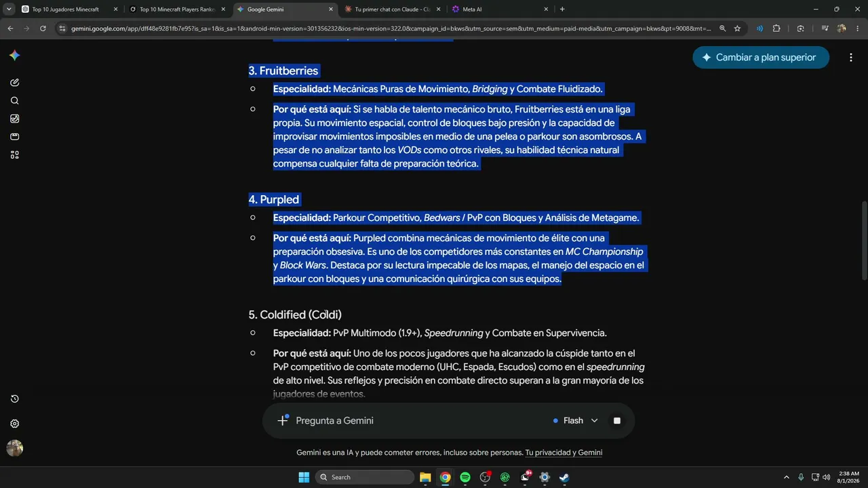The width and height of the screenshot is (868, 488).
Task: Click the Windows taskbar Search box
Action: [x=365, y=477]
